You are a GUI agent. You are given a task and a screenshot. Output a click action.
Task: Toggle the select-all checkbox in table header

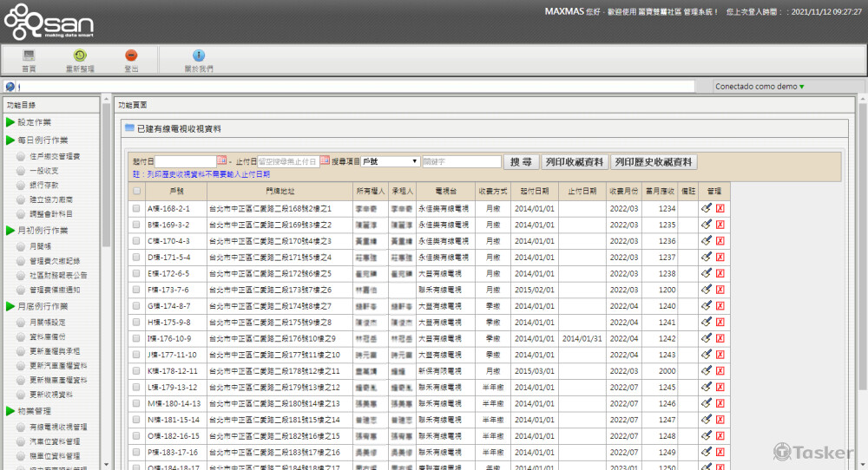click(136, 191)
